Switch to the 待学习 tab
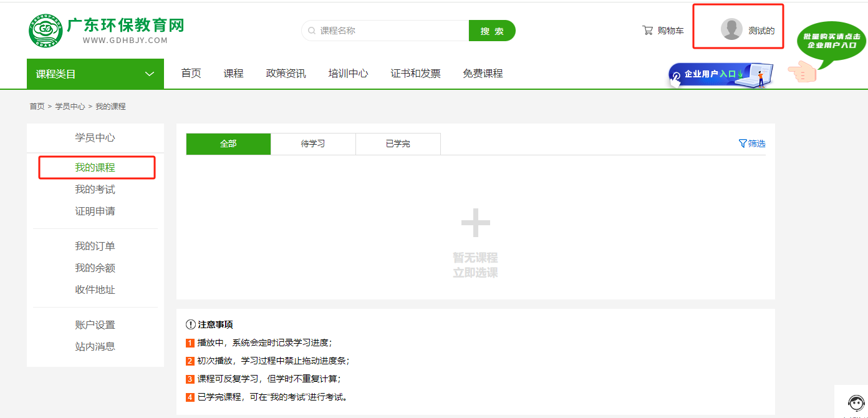This screenshot has width=868, height=418. 313,144
